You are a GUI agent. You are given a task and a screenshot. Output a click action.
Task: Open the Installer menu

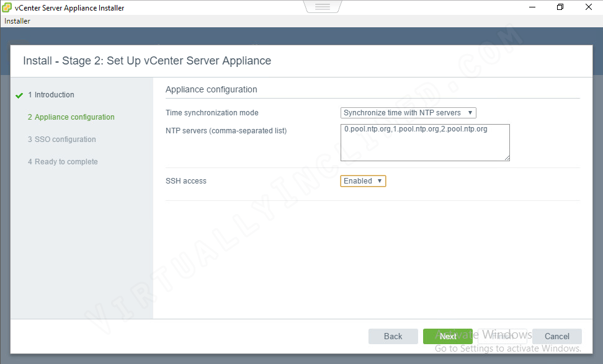pos(17,21)
